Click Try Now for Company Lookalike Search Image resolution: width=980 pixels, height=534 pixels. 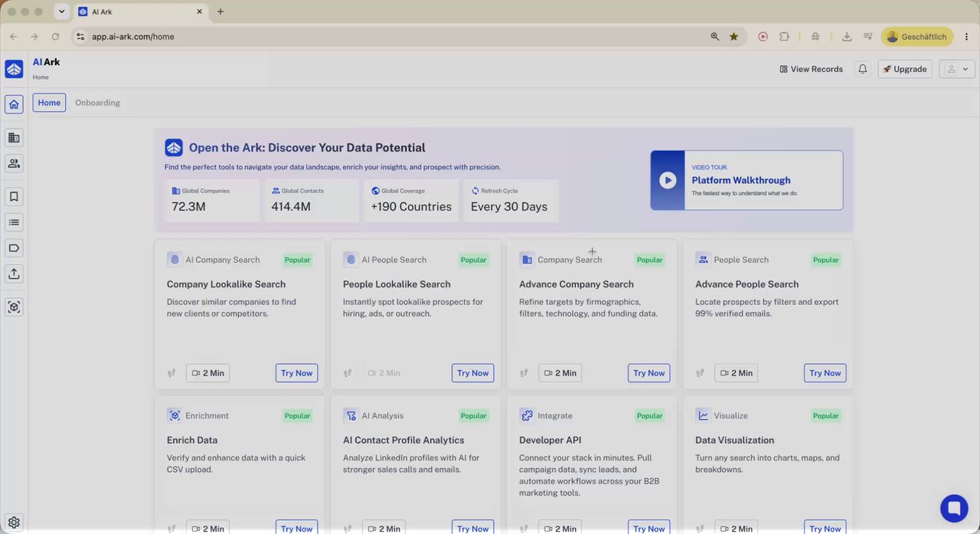(x=296, y=373)
